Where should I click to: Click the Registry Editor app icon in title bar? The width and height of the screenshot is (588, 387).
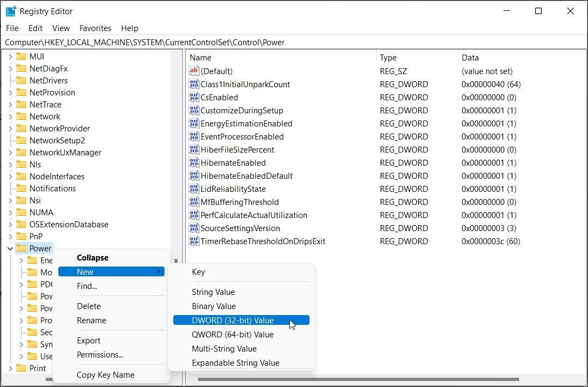click(x=10, y=11)
